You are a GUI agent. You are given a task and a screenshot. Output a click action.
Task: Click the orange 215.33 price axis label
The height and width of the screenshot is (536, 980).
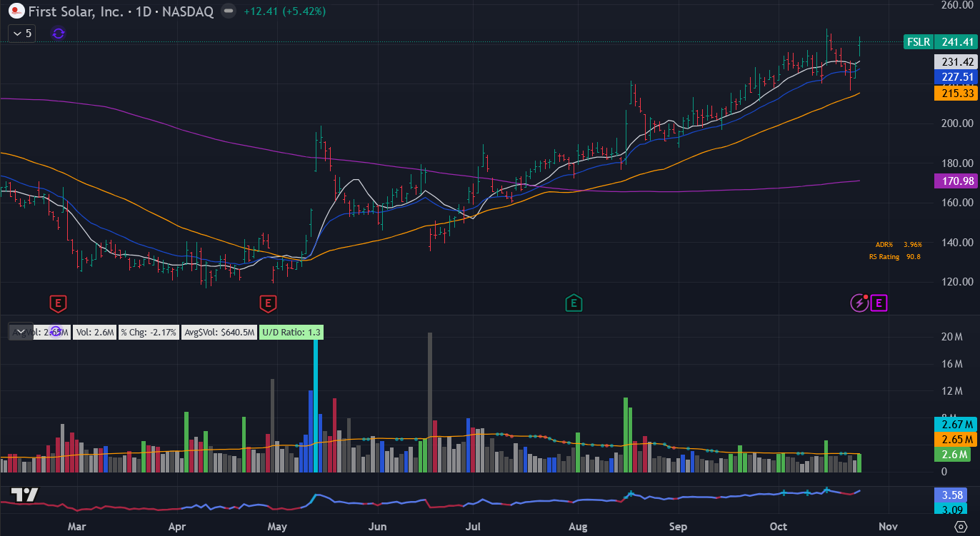coord(955,93)
